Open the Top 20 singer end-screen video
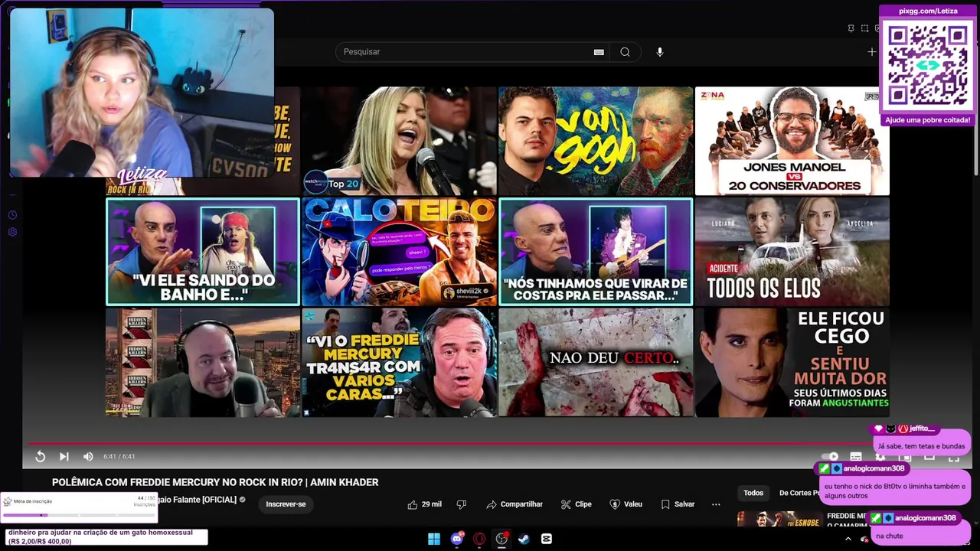Screen dimensions: 980x551 point(399,141)
